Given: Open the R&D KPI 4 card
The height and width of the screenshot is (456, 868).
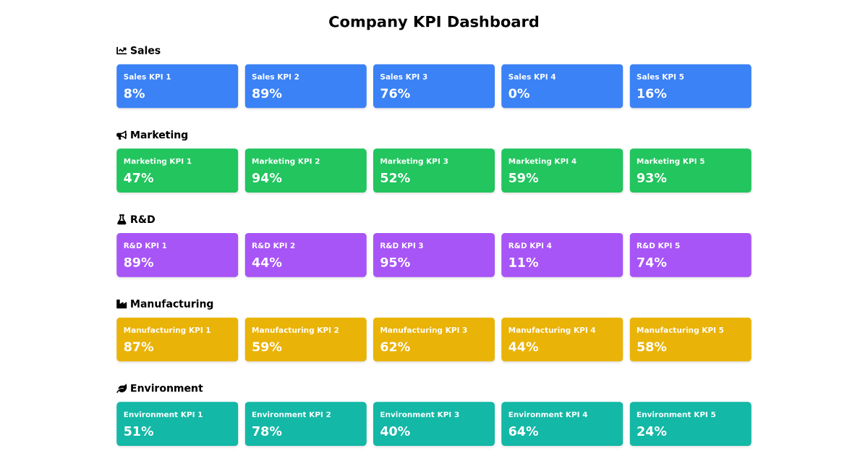Looking at the screenshot, I should coord(562,255).
